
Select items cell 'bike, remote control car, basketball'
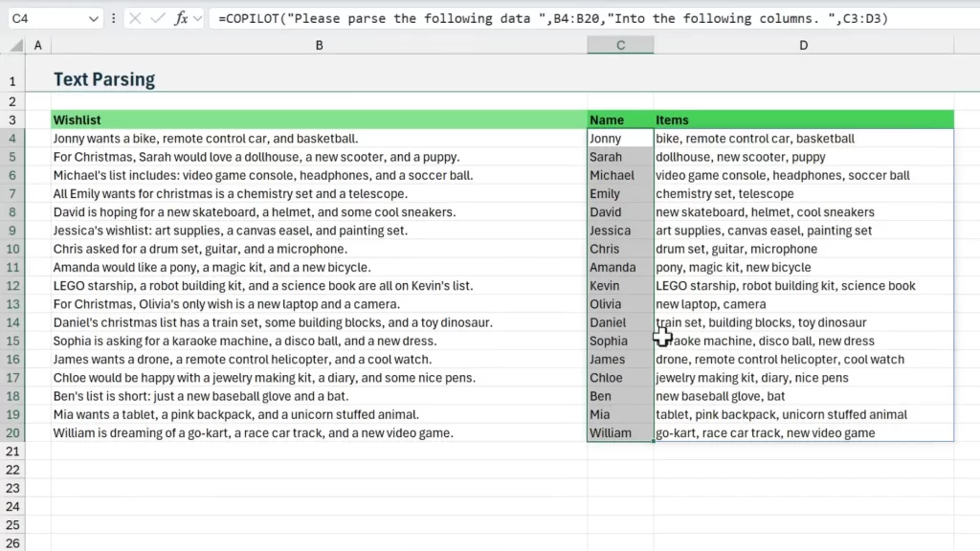(804, 139)
